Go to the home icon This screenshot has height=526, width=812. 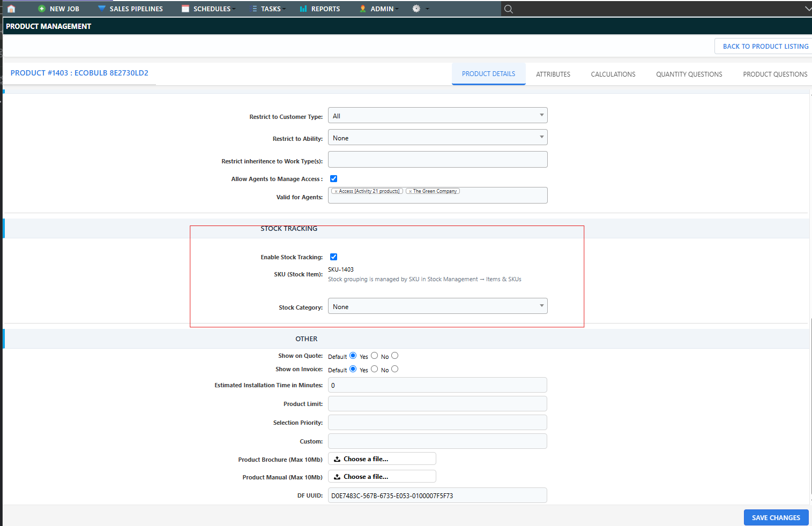[x=11, y=9]
